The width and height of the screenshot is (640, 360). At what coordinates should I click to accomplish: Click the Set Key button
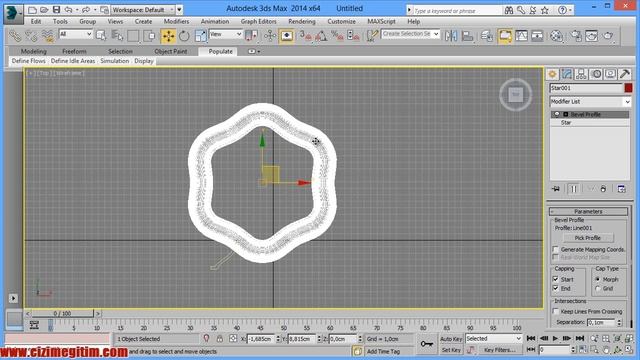tap(451, 350)
